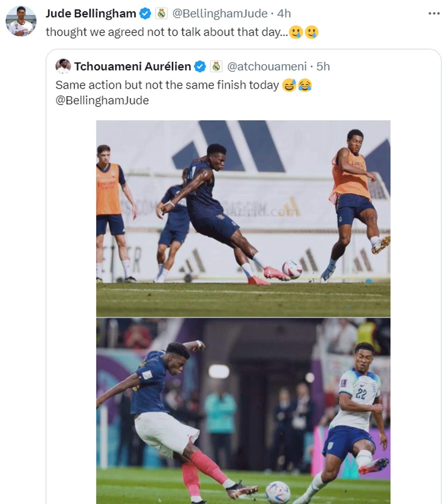
Task: Open Tchouameni Aurélien's small profile avatar
Action: pos(63,66)
